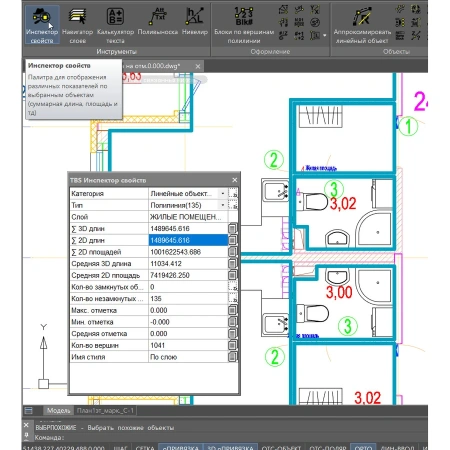Run Блоки по вершинам полилинии command
Viewport: 450px width, 450px height.
pyautogui.click(x=244, y=25)
